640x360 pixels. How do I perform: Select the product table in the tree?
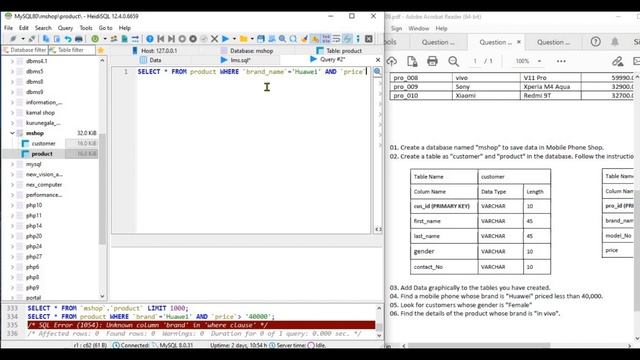click(x=42, y=154)
